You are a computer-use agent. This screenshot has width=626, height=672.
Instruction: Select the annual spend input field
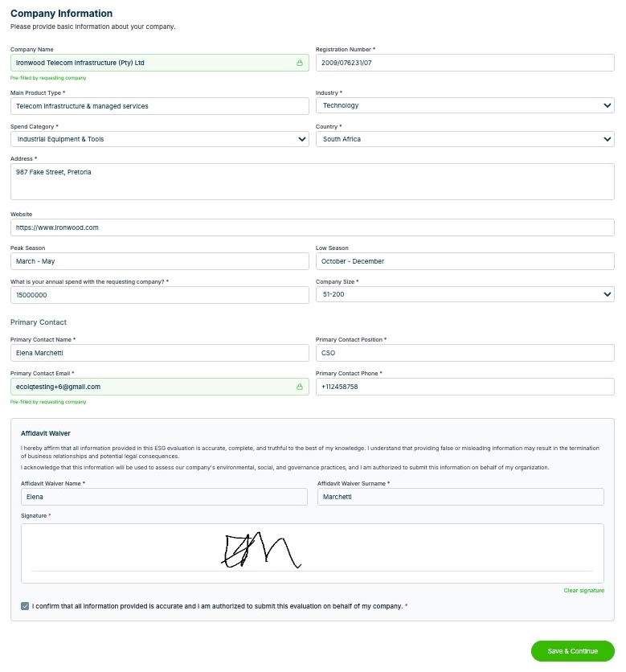click(x=159, y=295)
